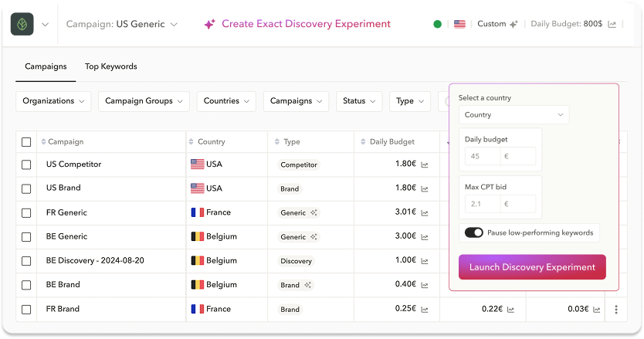The width and height of the screenshot is (644, 339).
Task: Open budget chart icon for BE Generic
Action: coord(425,237)
